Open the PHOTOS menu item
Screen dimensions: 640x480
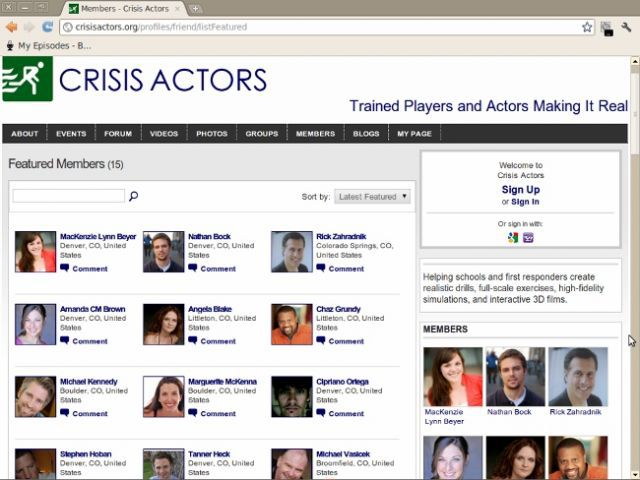211,134
